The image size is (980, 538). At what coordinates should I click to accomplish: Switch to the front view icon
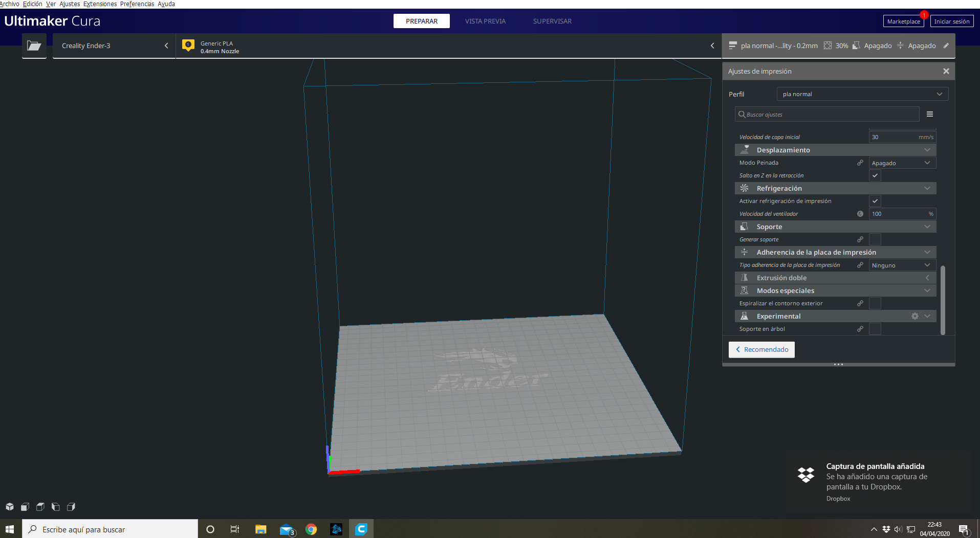(25, 507)
